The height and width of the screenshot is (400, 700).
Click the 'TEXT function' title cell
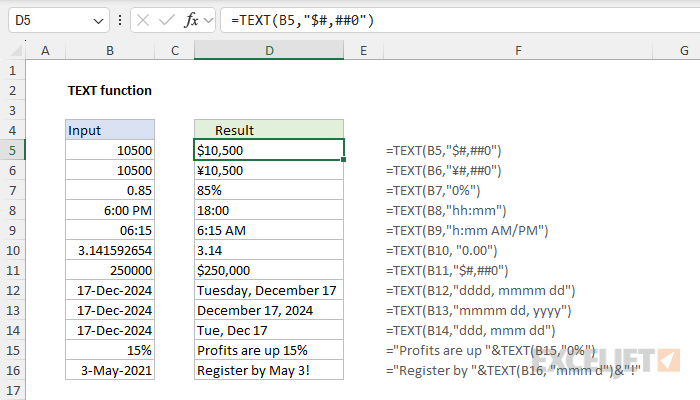click(110, 90)
